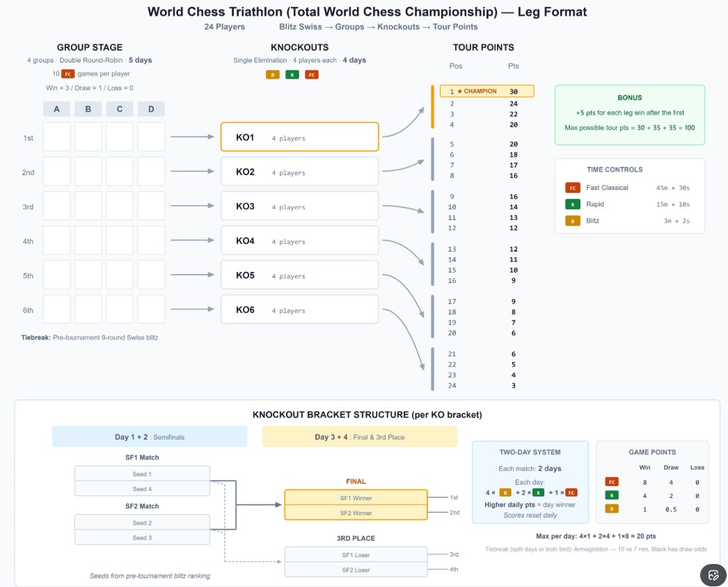Click the FC badge in Game Points table
Screen dimensions: 728x587
coord(612,482)
